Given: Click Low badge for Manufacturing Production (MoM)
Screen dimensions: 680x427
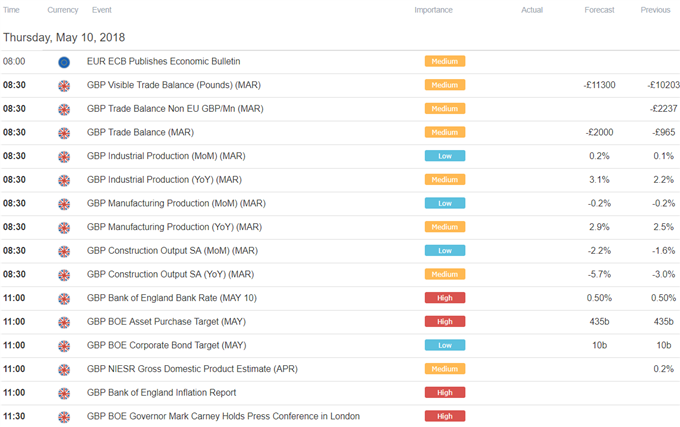Looking at the screenshot, I should [445, 203].
